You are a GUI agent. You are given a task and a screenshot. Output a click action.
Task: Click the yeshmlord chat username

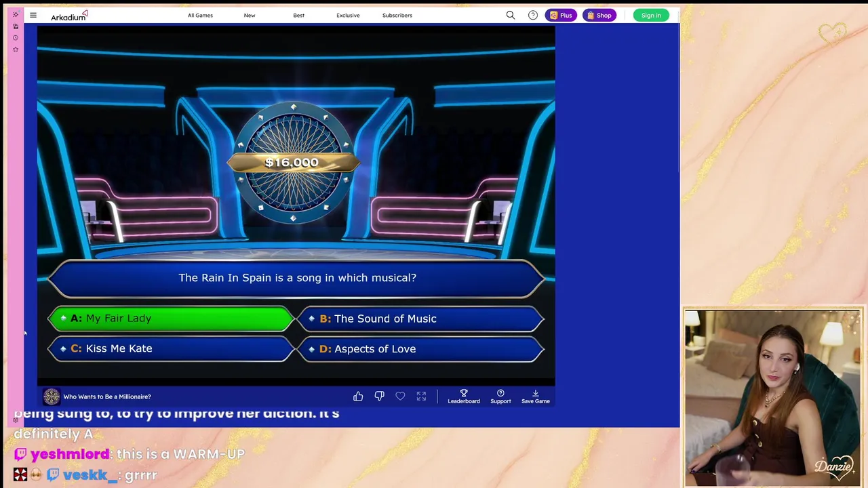point(70,454)
